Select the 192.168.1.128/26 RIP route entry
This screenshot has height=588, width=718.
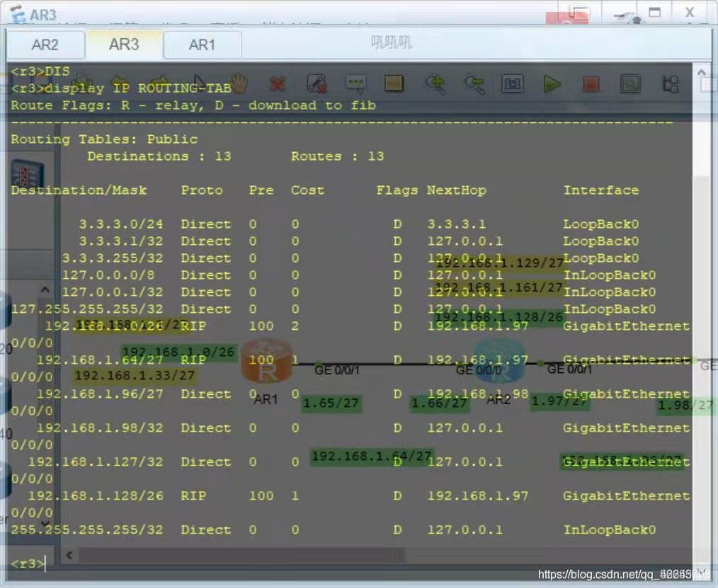(350, 503)
